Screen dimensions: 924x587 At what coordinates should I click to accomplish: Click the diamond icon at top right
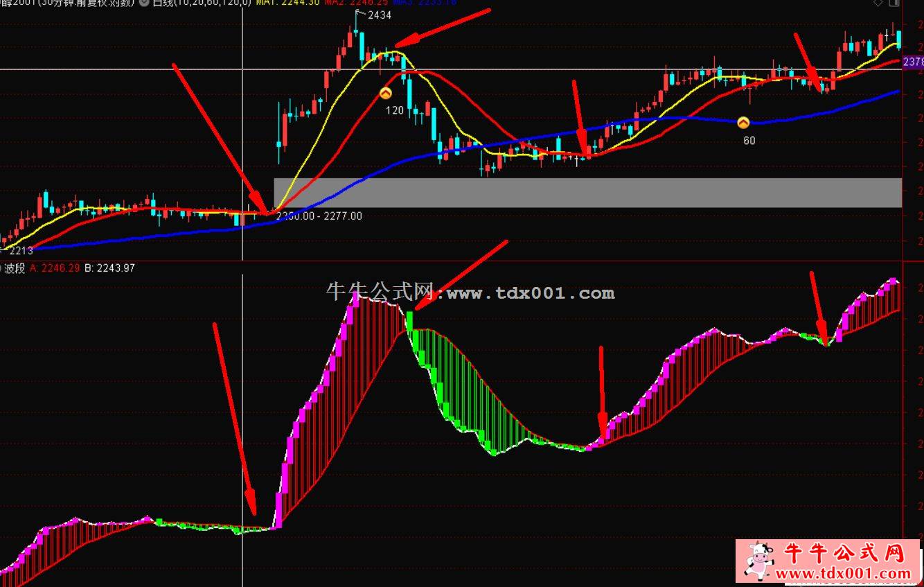pos(878,3)
